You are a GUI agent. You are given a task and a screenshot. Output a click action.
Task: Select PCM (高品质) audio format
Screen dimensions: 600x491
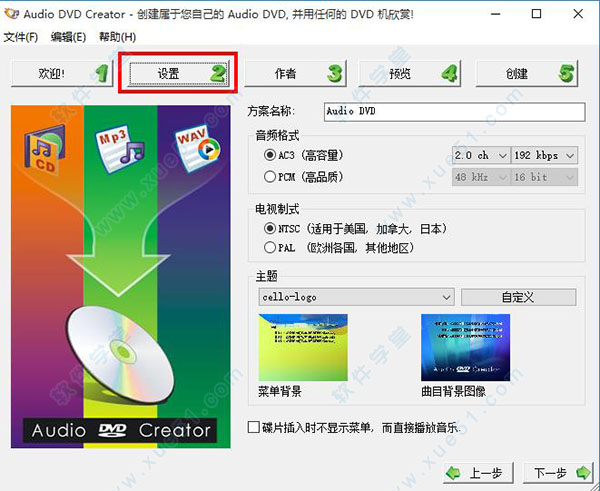[x=270, y=177]
